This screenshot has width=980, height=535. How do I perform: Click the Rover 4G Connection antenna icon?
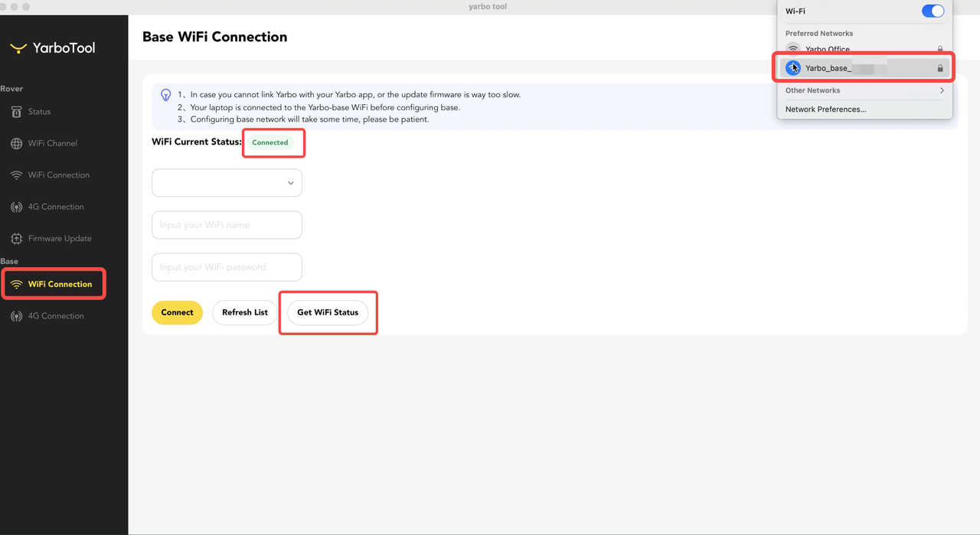point(16,207)
